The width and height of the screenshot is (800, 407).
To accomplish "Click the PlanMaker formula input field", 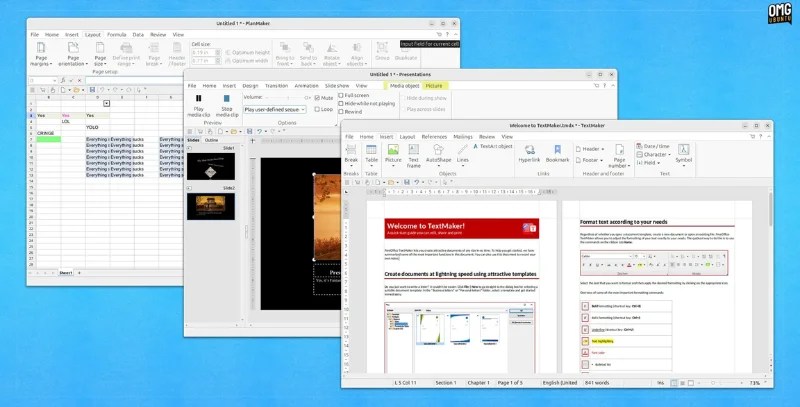I will [x=133, y=81].
